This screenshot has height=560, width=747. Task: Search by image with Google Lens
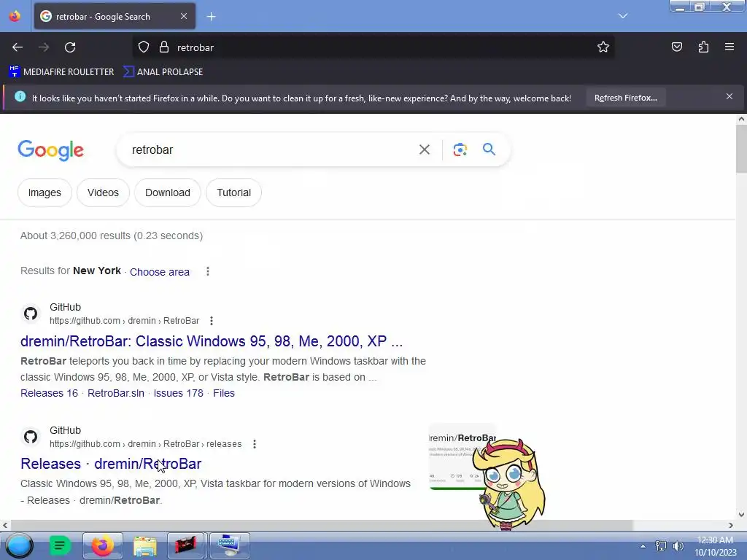pyautogui.click(x=460, y=149)
